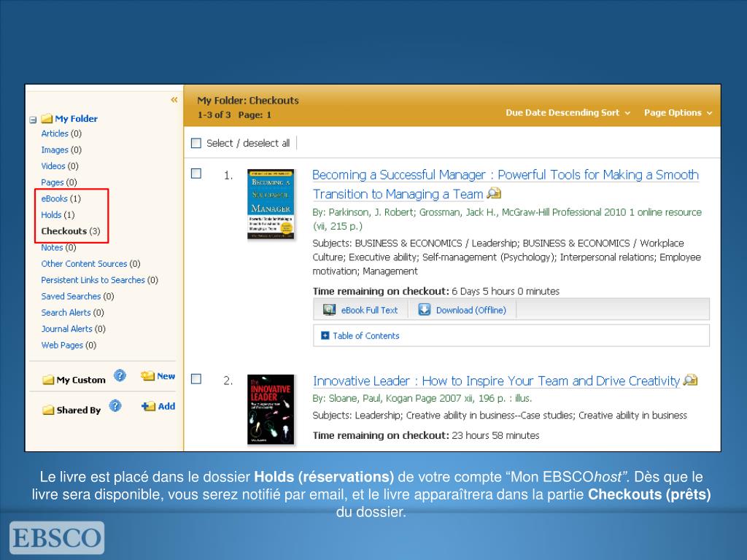Click the My Custom folder icon
The height and width of the screenshot is (560, 747).
[x=48, y=379]
